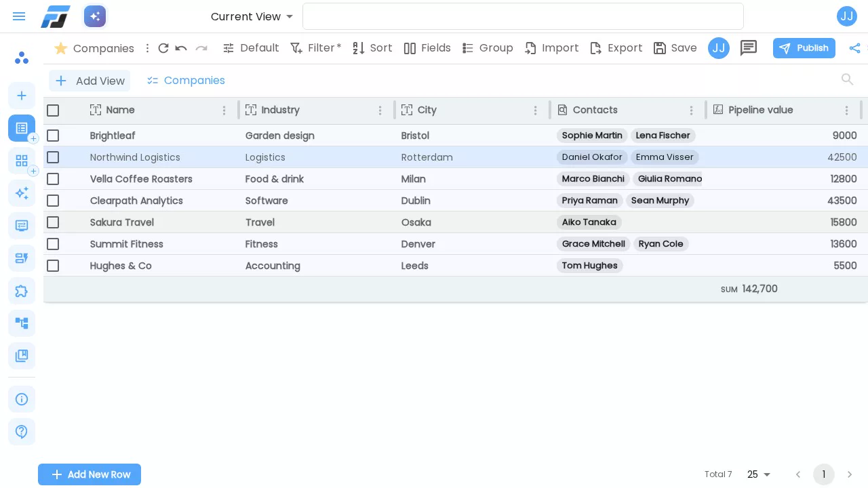Screen dimensions: 868x488
Task: Click the Export button
Action: [x=616, y=48]
